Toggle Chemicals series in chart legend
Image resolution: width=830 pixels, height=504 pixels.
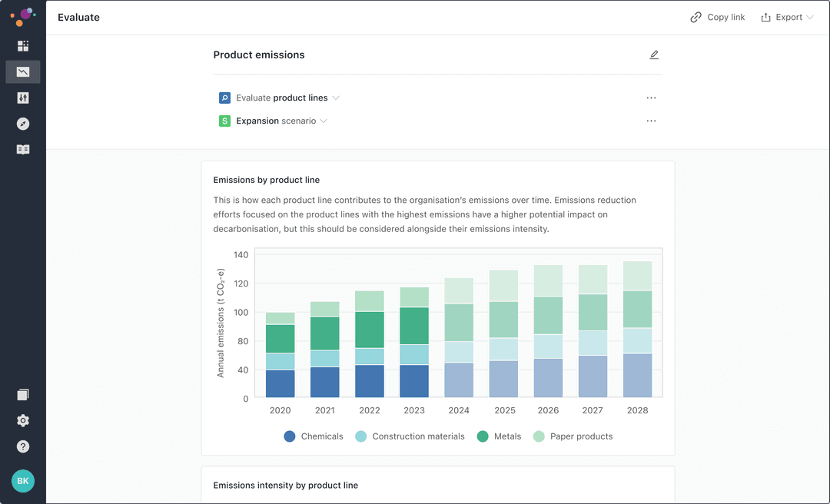pos(314,436)
